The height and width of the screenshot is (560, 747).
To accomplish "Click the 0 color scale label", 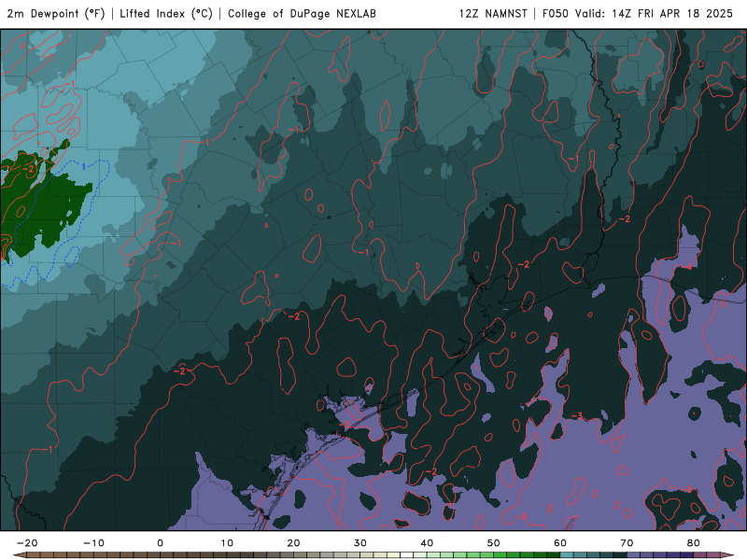I will pyautogui.click(x=160, y=543).
